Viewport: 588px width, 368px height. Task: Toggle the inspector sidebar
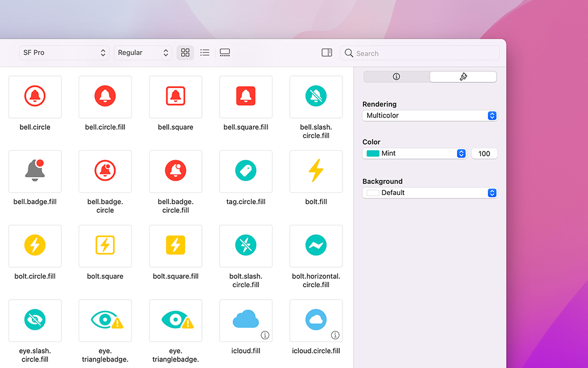[x=327, y=52]
